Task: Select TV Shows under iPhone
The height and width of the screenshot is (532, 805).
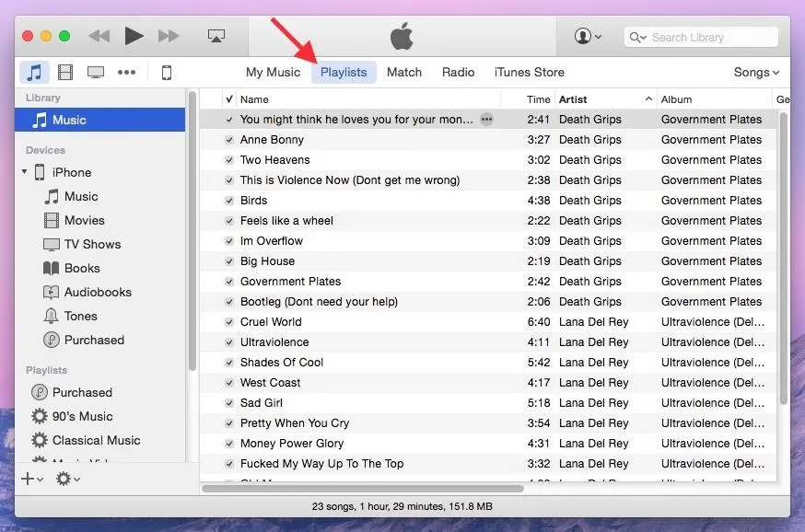Action: (x=82, y=244)
